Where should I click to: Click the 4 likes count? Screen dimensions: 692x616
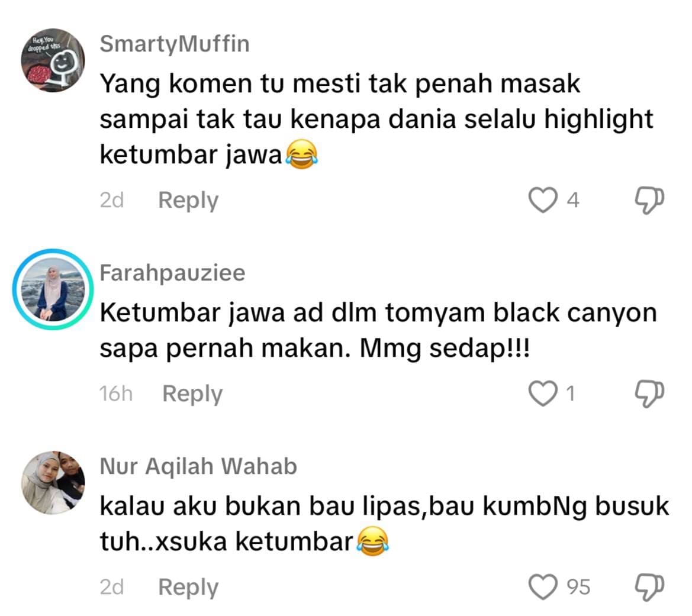point(573,201)
